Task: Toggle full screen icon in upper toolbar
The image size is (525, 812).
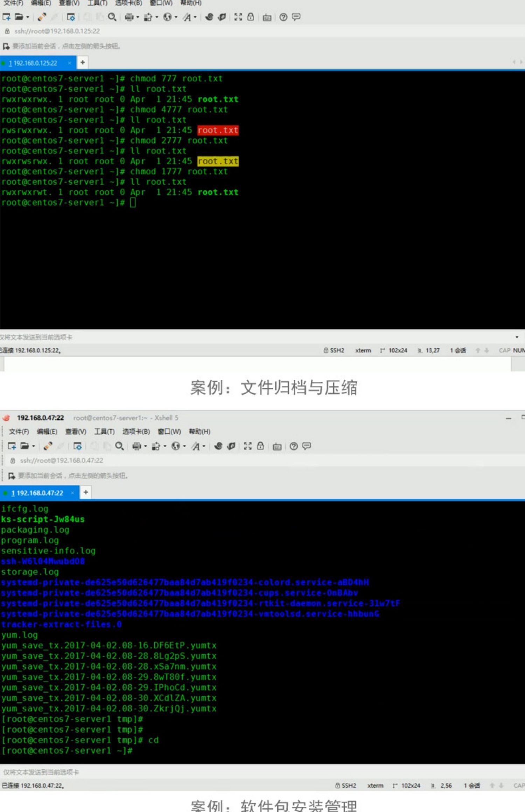Action: 238,17
